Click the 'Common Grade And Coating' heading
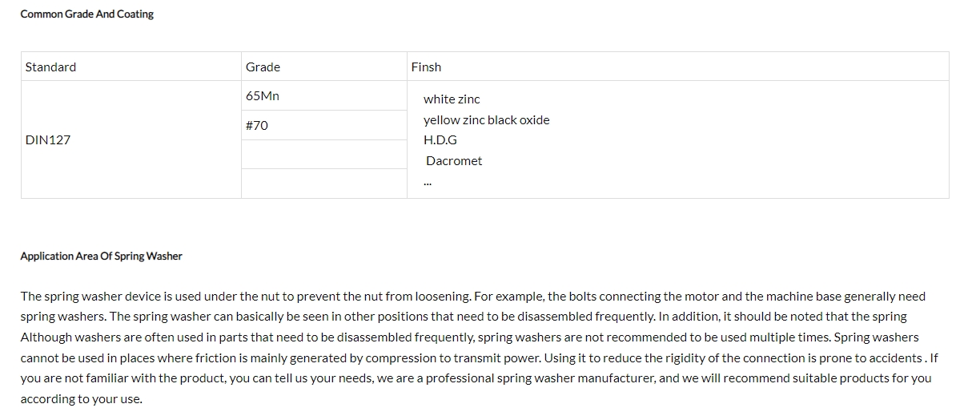This screenshot has height=416, width=980. (x=87, y=14)
